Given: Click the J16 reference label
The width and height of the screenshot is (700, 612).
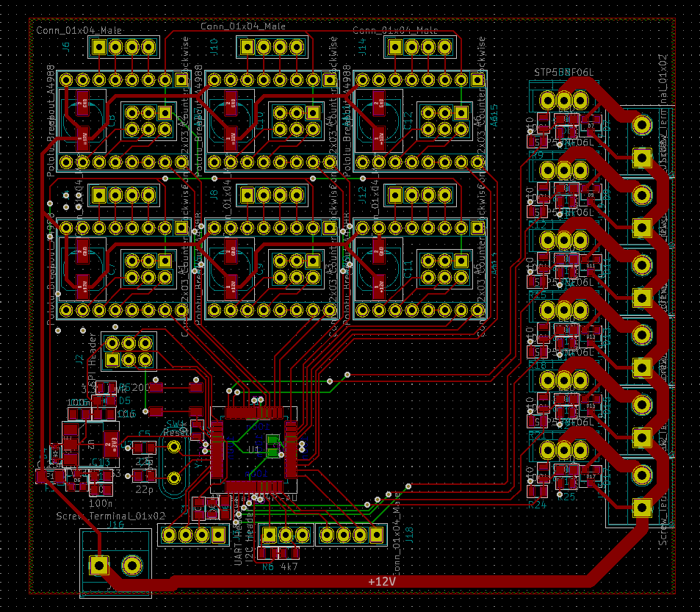Looking at the screenshot, I should click(115, 525).
